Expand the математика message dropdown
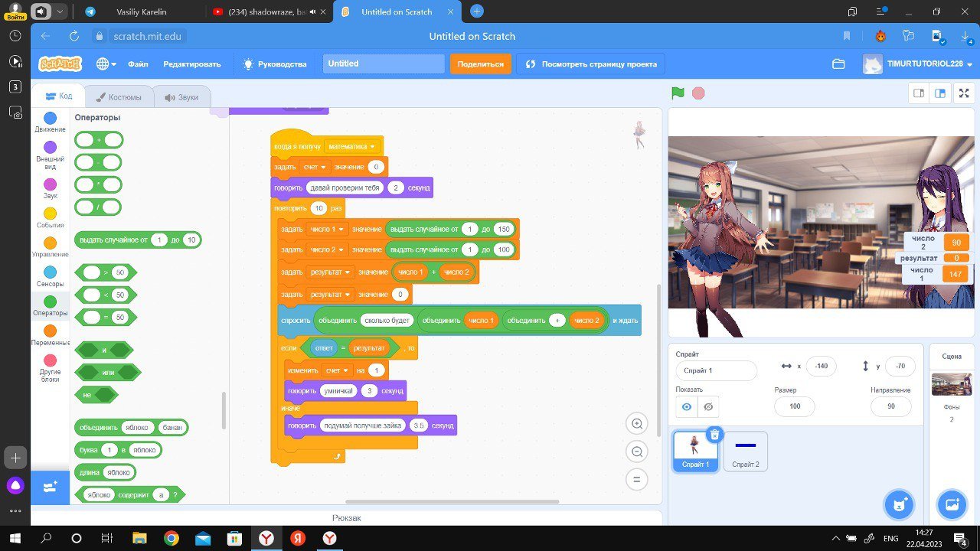 coord(373,146)
